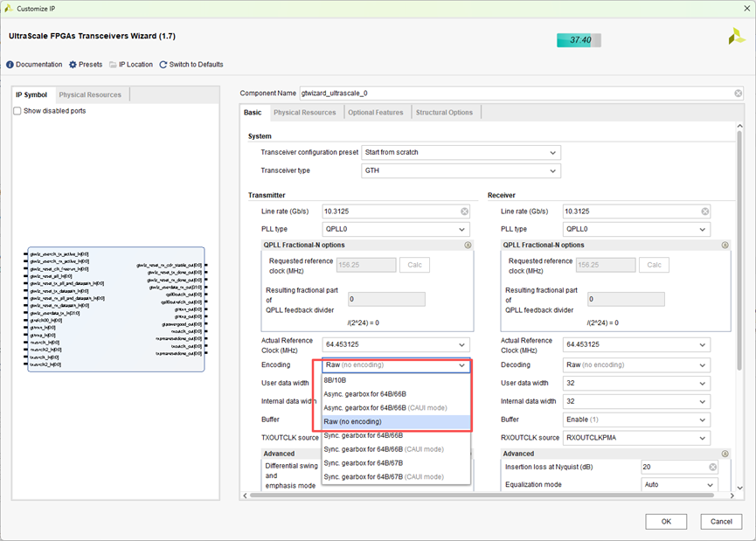Open RXOUTCLK source dropdown
The width and height of the screenshot is (756, 541).
[636, 438]
